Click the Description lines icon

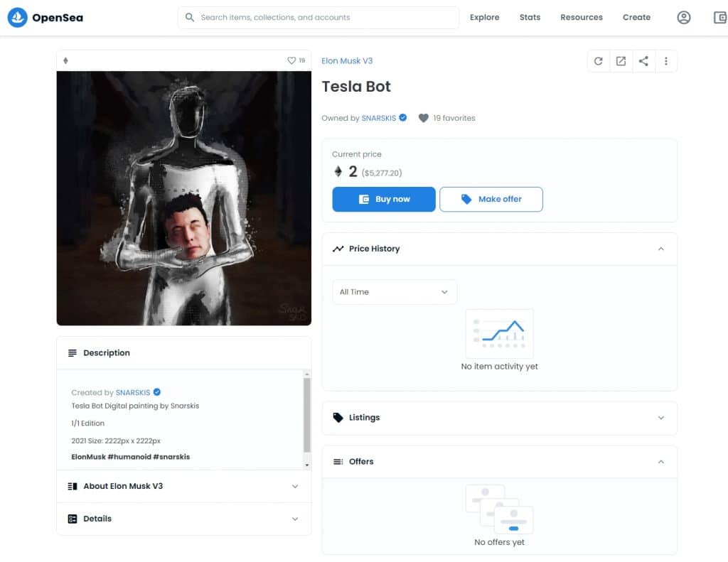point(73,353)
